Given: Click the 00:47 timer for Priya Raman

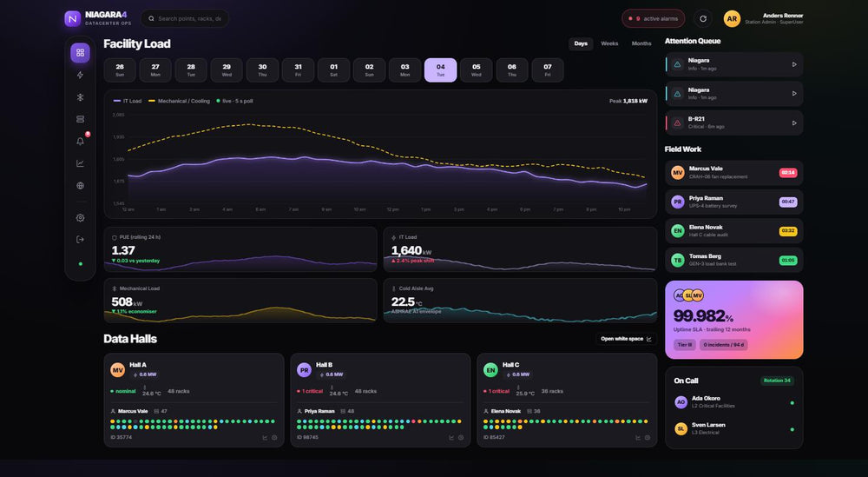Looking at the screenshot, I should (788, 202).
